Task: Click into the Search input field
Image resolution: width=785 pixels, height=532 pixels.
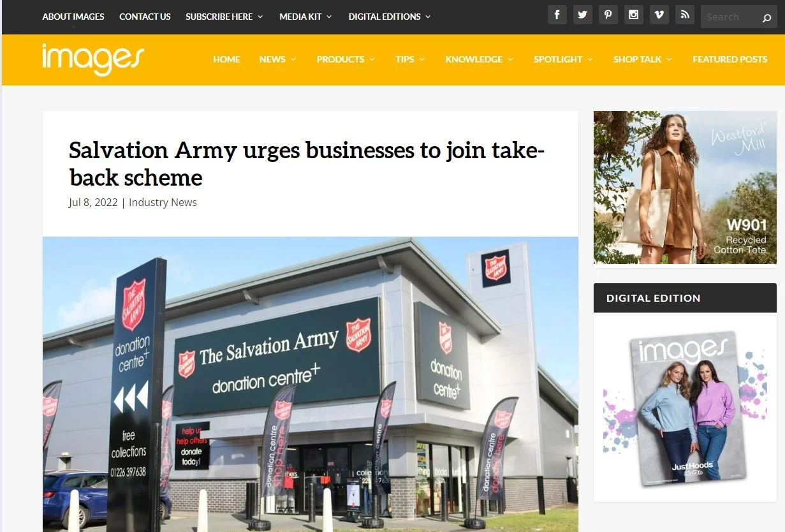Action: click(x=730, y=17)
